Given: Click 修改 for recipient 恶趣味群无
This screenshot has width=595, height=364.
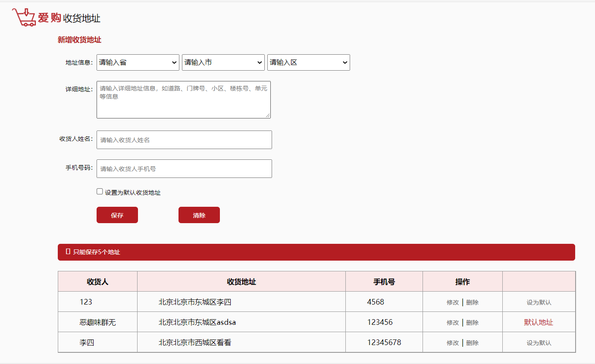Looking at the screenshot, I should [453, 322].
